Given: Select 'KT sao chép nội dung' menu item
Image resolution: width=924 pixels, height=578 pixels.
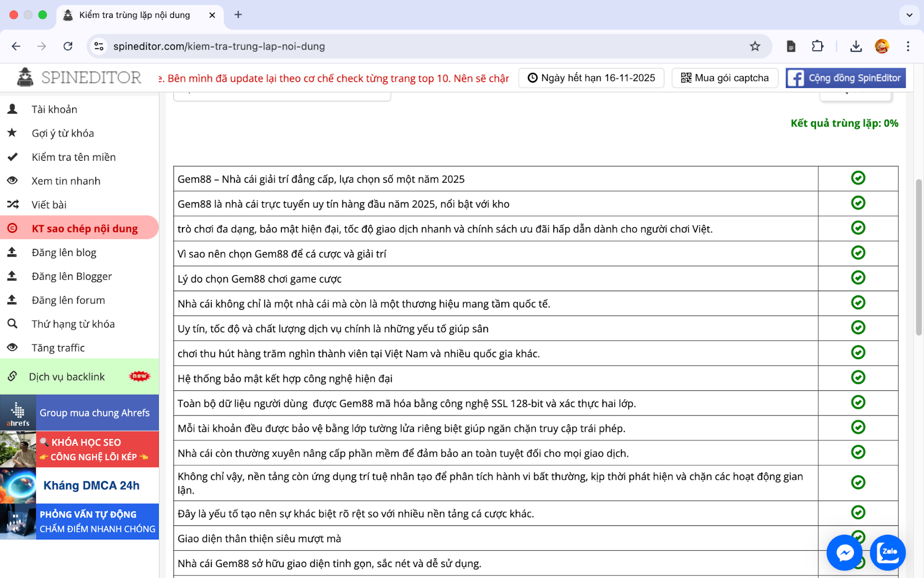Looking at the screenshot, I should coord(84,228).
